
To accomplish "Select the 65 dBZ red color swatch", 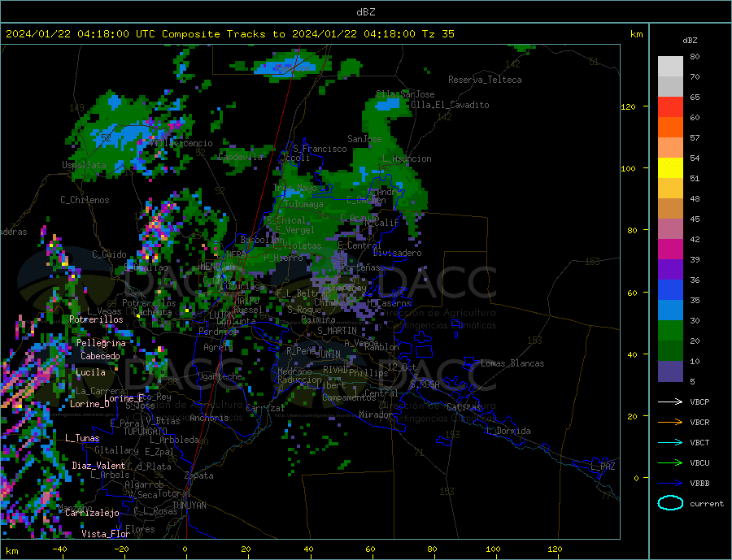I will [670, 106].
